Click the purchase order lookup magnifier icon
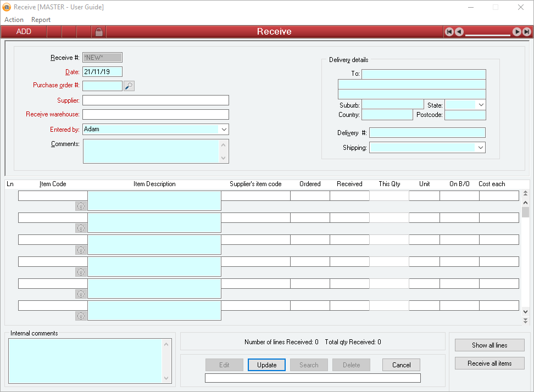This screenshot has height=392, width=534. (129, 86)
